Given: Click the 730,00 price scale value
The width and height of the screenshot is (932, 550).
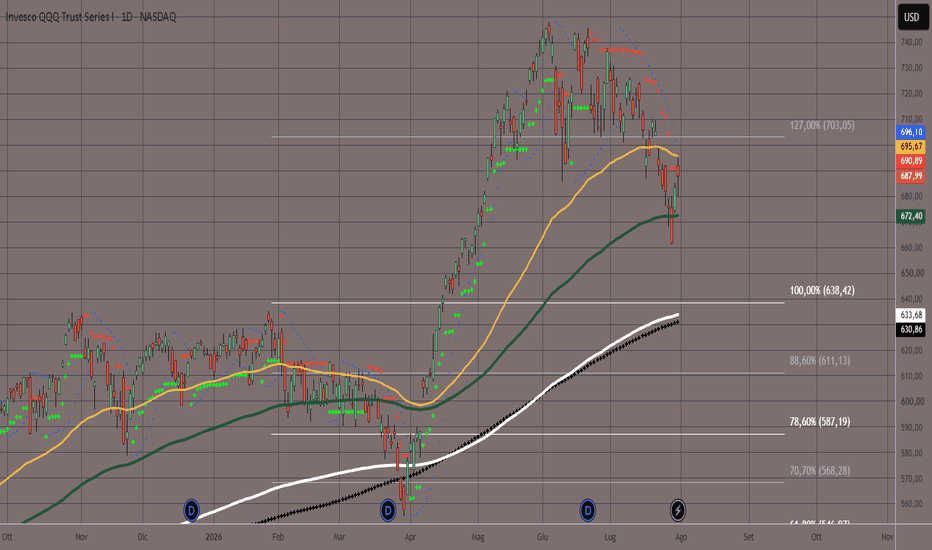Looking at the screenshot, I should point(911,68).
